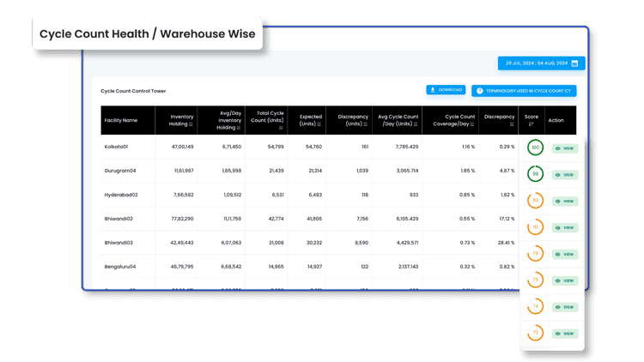
Task: Click the question mark terminology icon
Action: click(x=479, y=90)
